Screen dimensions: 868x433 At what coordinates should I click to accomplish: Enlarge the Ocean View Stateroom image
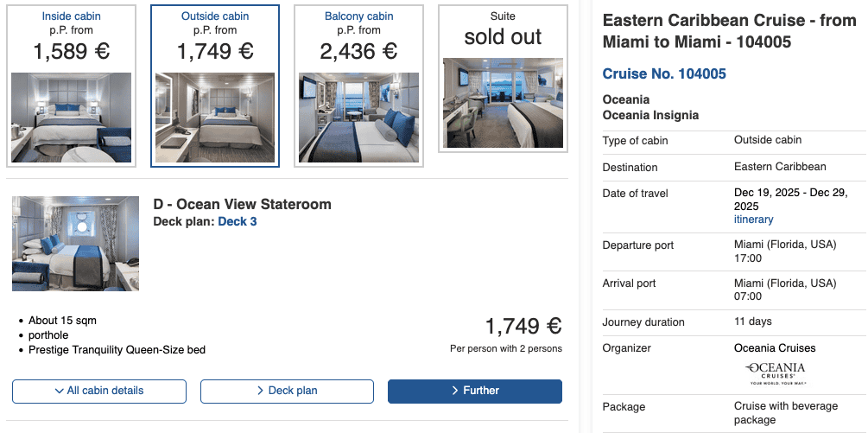(x=75, y=244)
